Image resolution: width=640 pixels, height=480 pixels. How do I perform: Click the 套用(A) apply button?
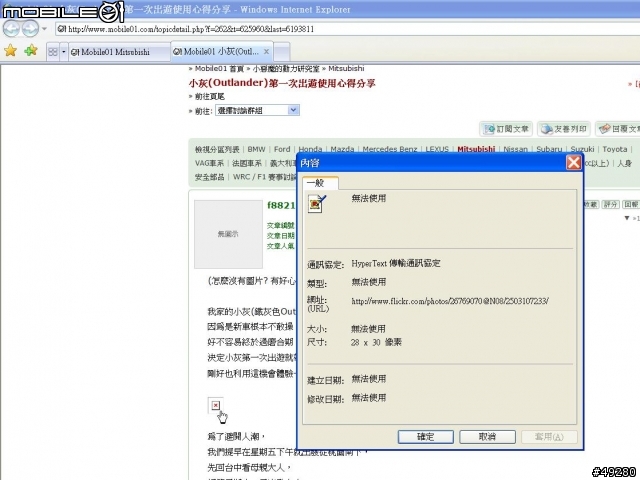549,437
